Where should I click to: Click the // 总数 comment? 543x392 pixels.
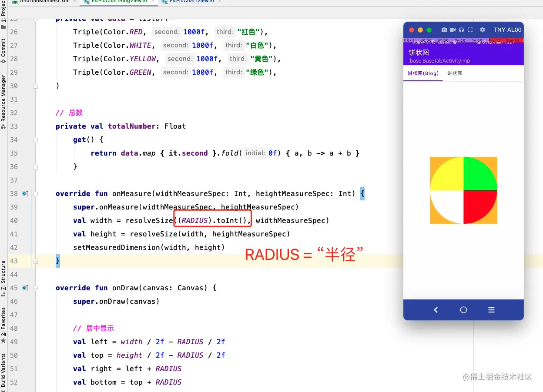pos(69,113)
